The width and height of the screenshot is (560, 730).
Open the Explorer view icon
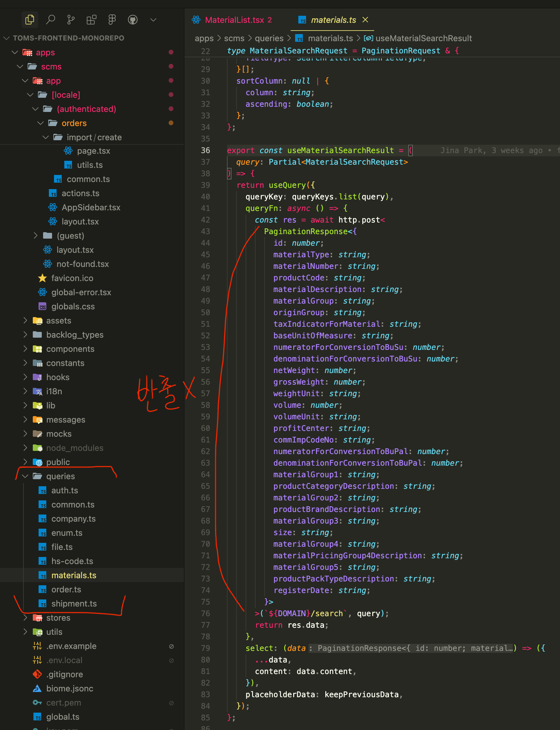[x=30, y=20]
